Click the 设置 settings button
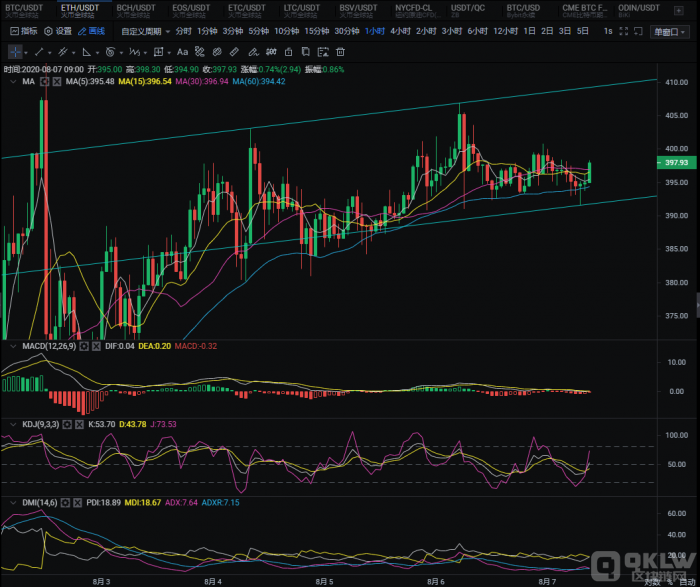Screen dimensions: 700x587 58,31
